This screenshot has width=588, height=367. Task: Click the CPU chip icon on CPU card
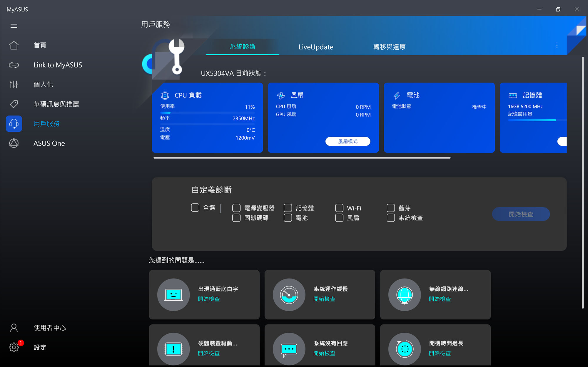(165, 95)
